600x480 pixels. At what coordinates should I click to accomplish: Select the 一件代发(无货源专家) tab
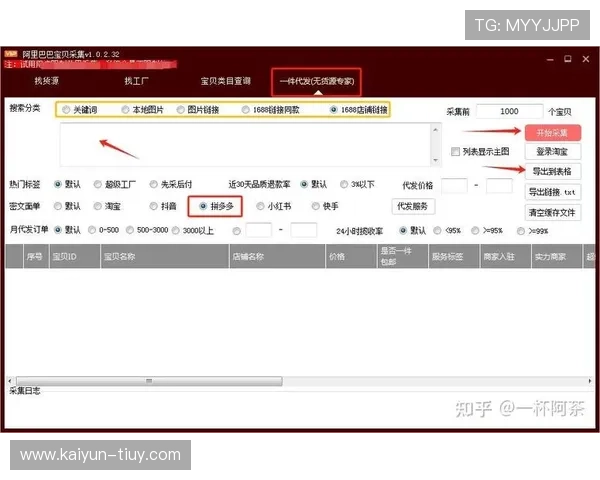[x=316, y=82]
